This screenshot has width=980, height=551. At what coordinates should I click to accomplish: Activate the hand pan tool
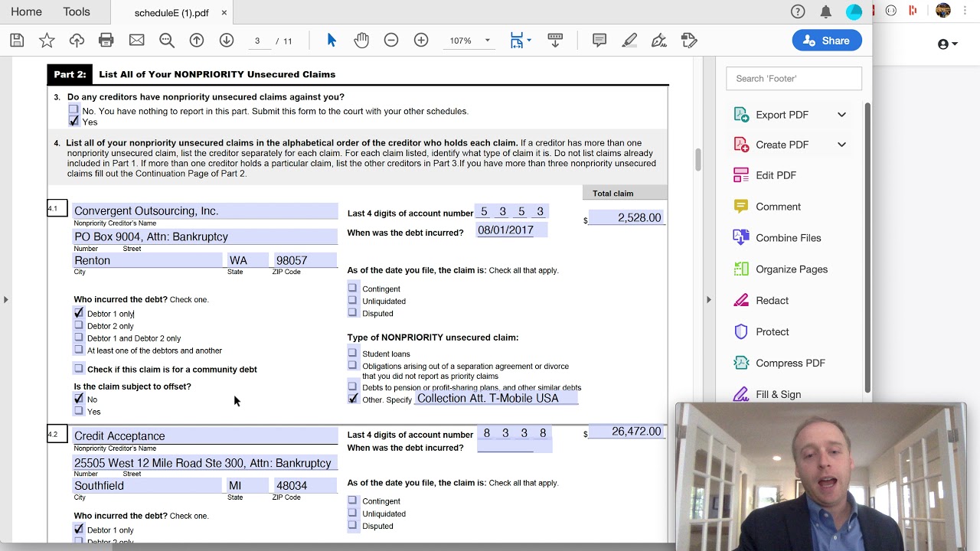tap(361, 41)
